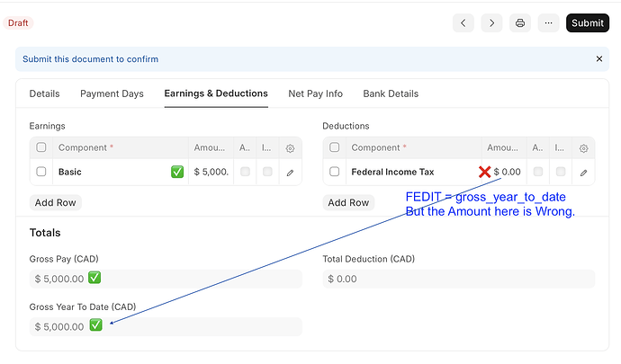This screenshot has width=621, height=364.
Task: Select all rows in Deductions table
Action: tap(334, 147)
